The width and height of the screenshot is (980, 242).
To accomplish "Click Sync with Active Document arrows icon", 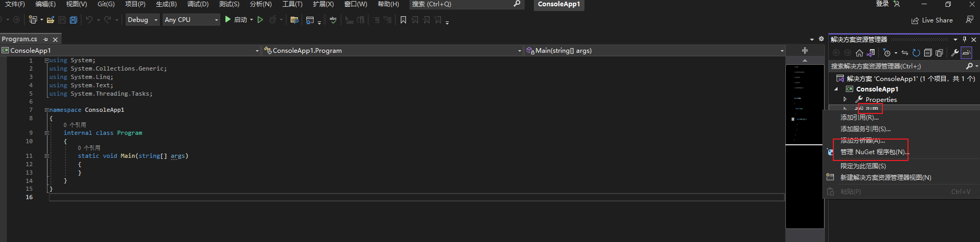I will click(x=905, y=53).
